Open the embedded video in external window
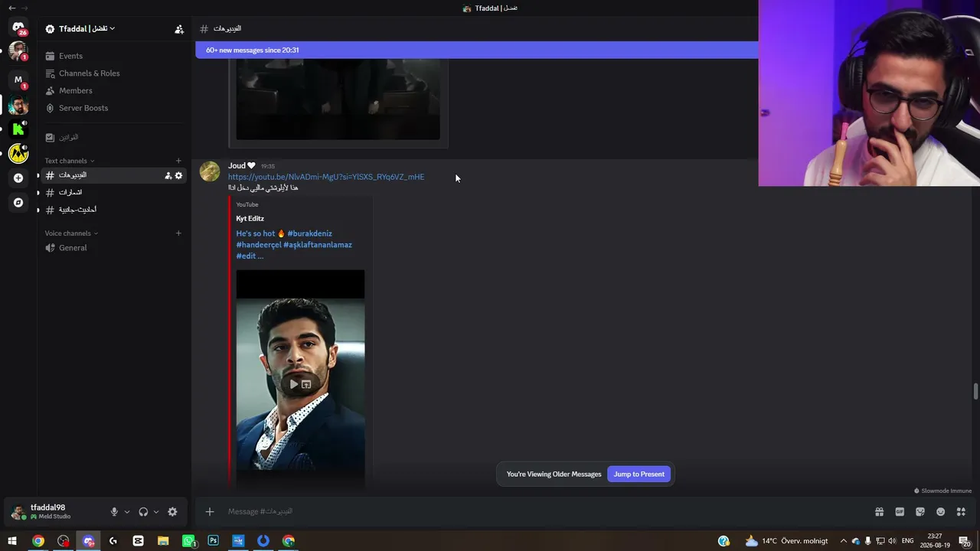The width and height of the screenshot is (980, 551). point(306,384)
